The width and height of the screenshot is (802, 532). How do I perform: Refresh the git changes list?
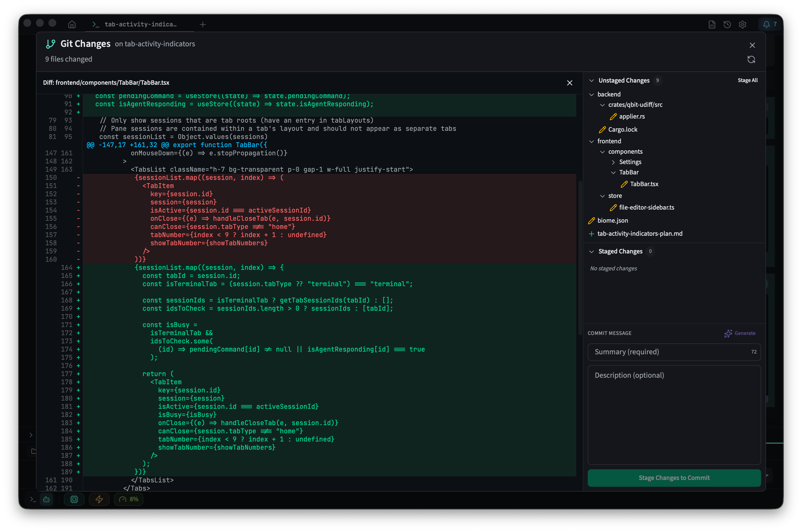pyautogui.click(x=751, y=59)
